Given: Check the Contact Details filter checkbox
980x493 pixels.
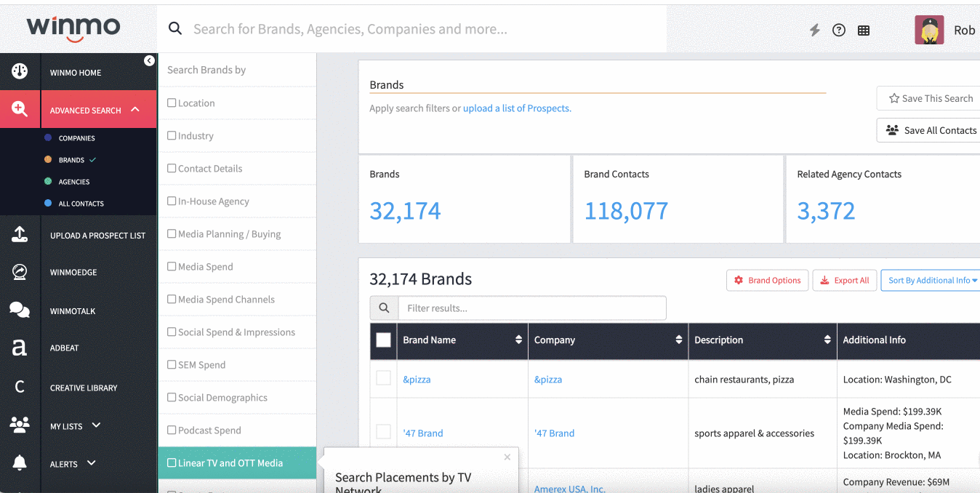Looking at the screenshot, I should tap(172, 168).
